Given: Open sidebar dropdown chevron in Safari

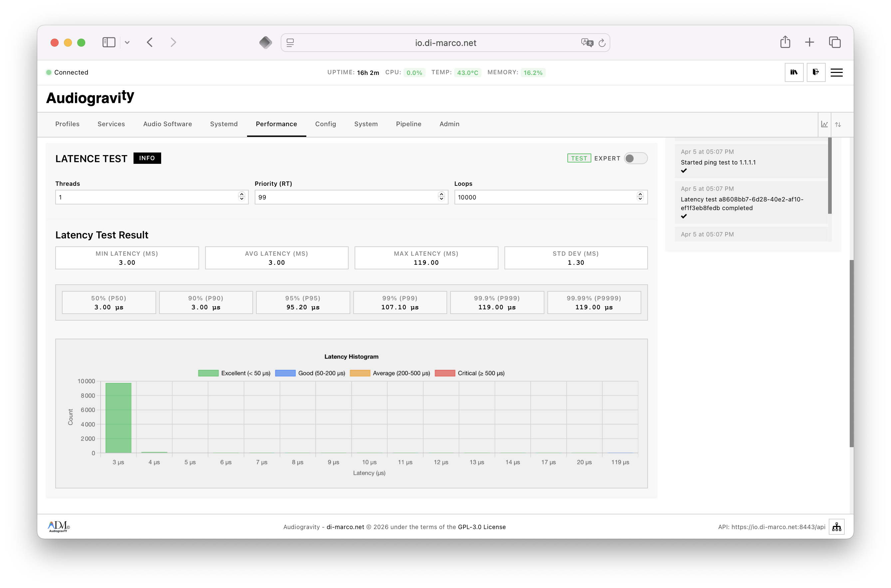Looking at the screenshot, I should [127, 42].
